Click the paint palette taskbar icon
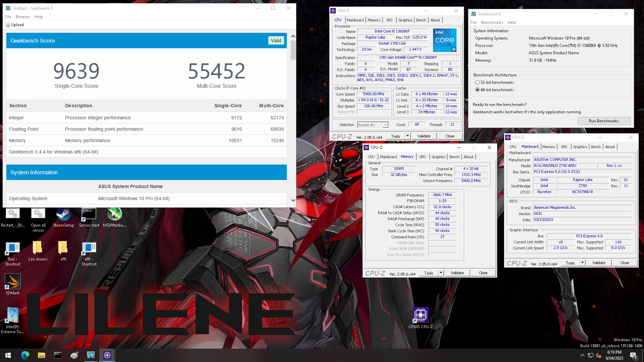The width and height of the screenshot is (644, 362). click(x=74, y=355)
